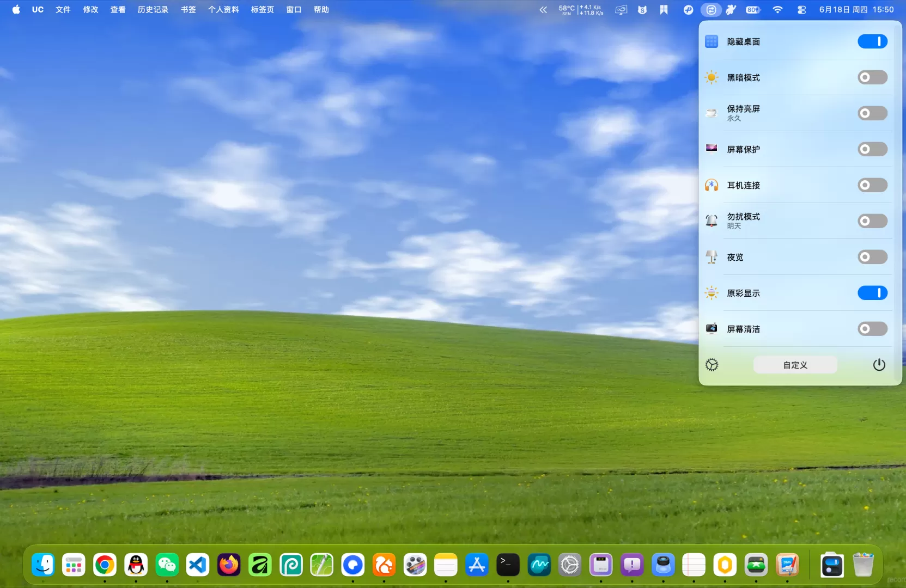The width and height of the screenshot is (906, 588).
Task: Open the App Store from the Dock
Action: click(x=477, y=565)
